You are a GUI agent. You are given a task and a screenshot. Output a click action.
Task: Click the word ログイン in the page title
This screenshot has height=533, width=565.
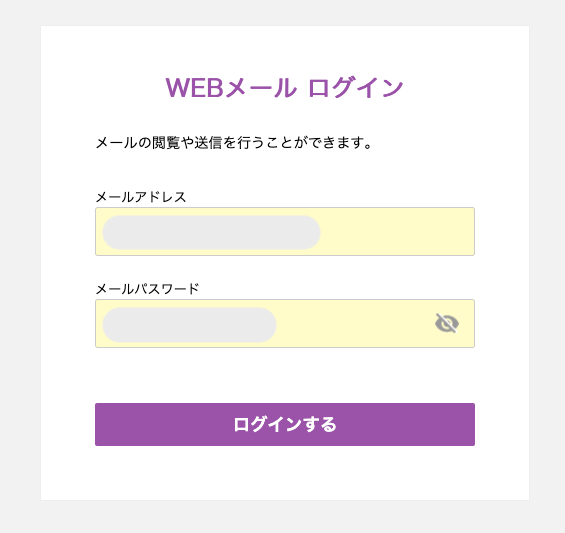[x=356, y=88]
